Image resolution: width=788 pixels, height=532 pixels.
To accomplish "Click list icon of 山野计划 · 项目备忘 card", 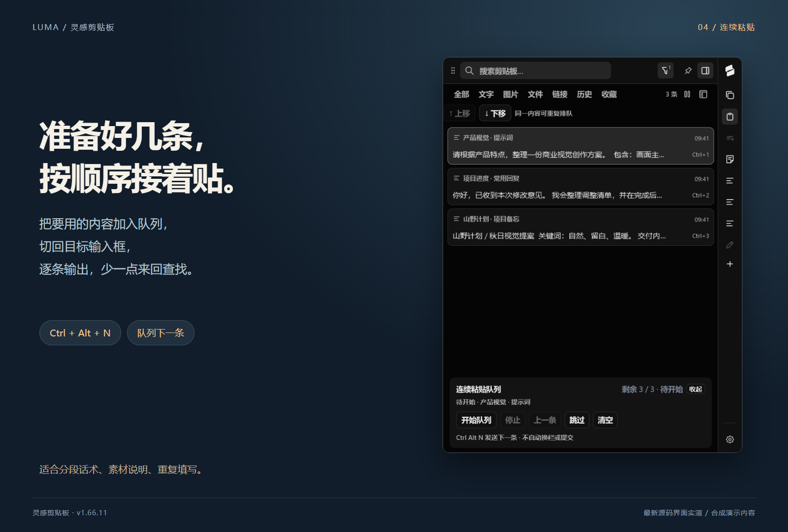I will pos(457,219).
